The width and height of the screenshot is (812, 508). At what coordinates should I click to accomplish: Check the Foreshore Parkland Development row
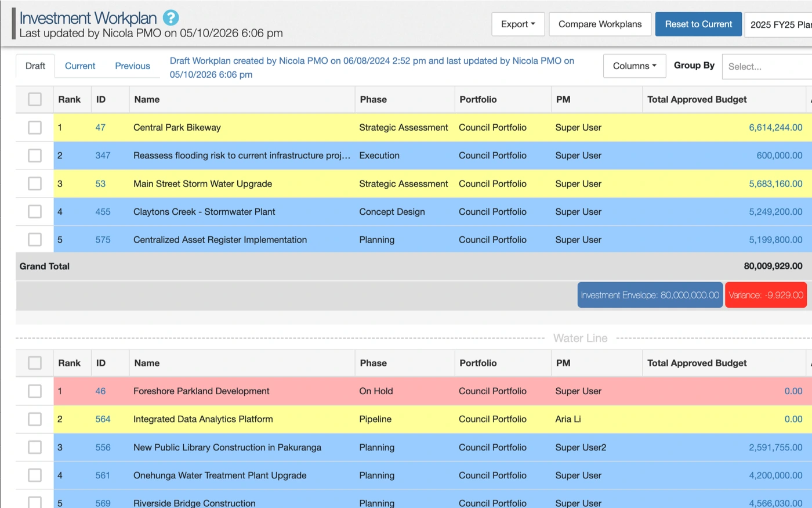(35, 391)
